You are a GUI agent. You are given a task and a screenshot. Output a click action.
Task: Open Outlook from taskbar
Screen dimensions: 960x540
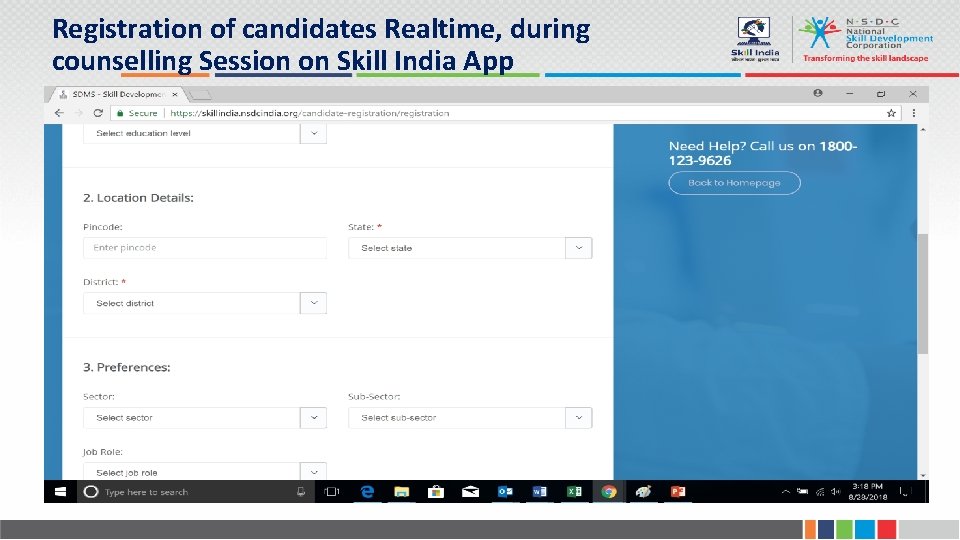(x=505, y=492)
